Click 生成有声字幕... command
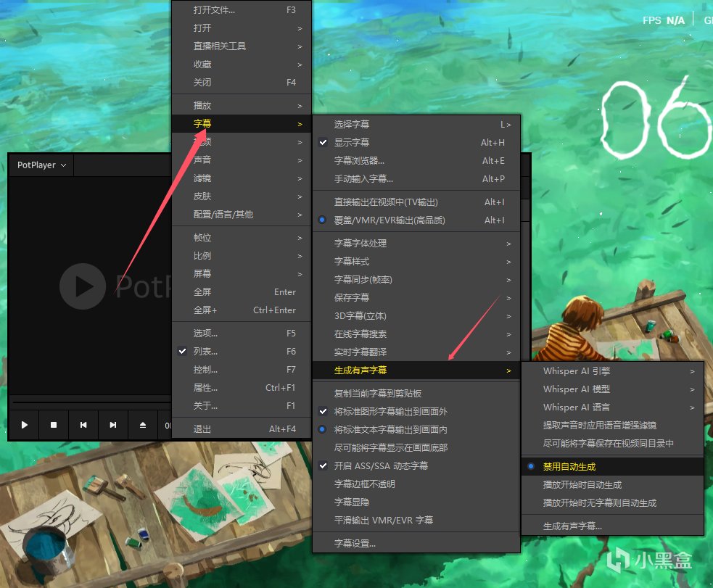713x588 pixels. [612, 526]
